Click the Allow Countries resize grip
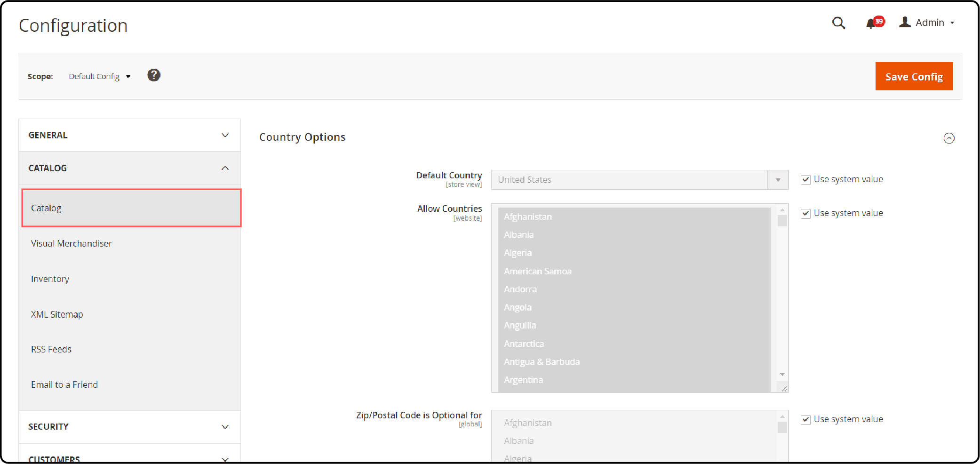 pyautogui.click(x=784, y=388)
